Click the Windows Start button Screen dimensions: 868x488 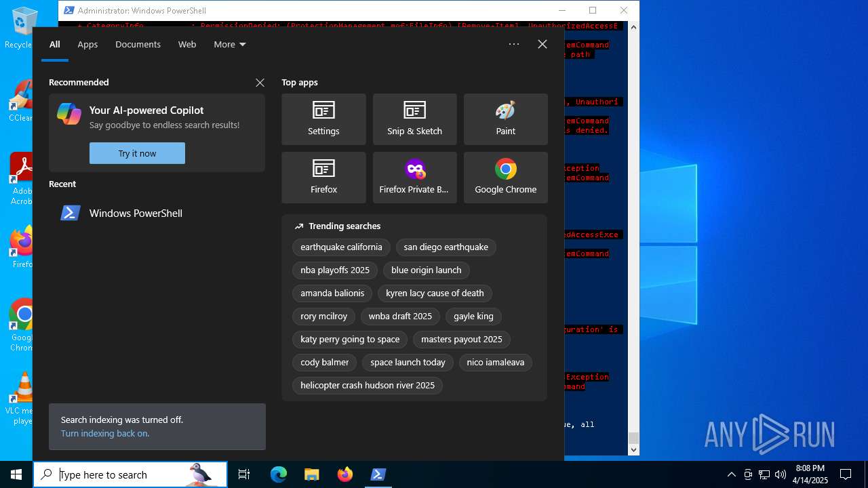[x=16, y=474]
